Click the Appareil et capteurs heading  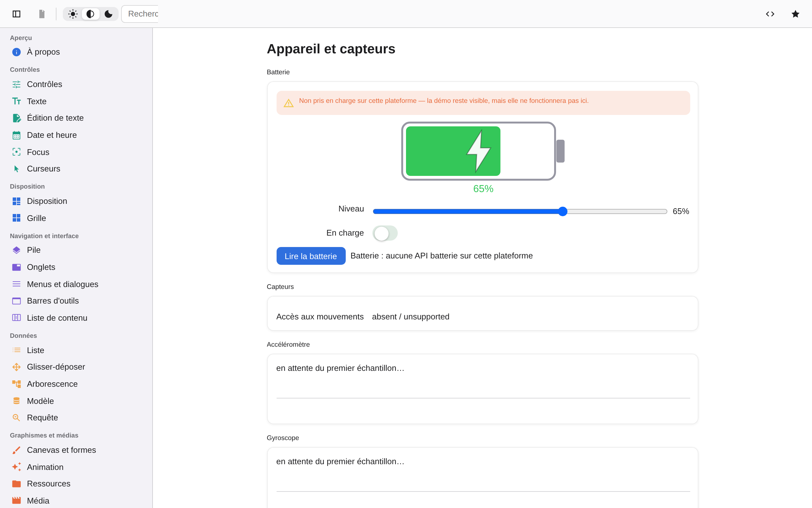331,49
